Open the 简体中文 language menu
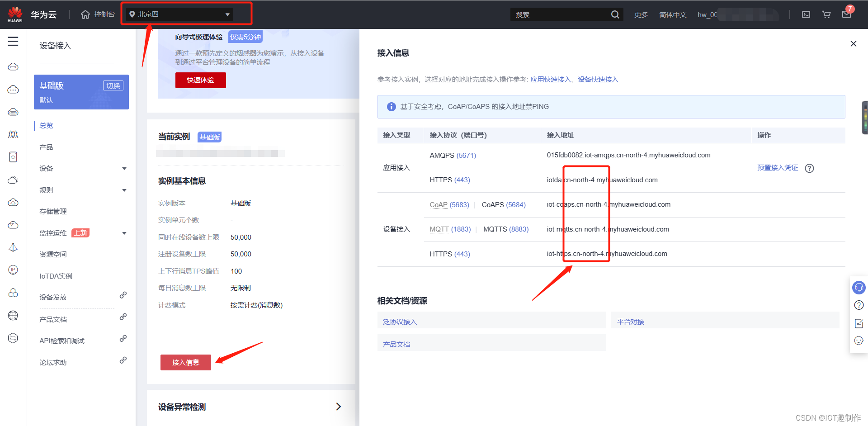 point(673,14)
